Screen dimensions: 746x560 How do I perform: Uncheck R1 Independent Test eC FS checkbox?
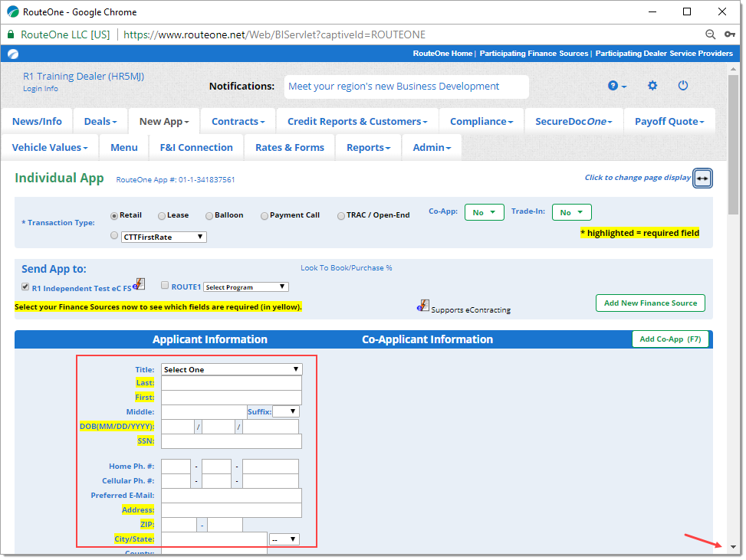click(25, 287)
